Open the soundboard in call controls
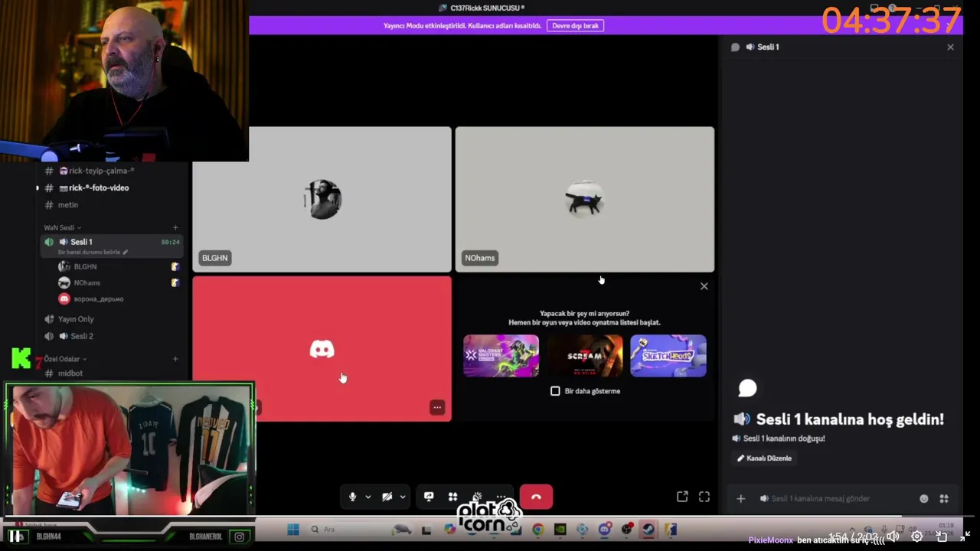Screen dimensions: 980x551 pyautogui.click(x=477, y=497)
